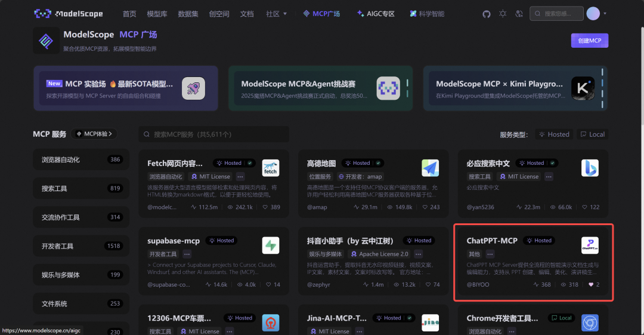Click the 必应搜索中文 Bing logo
This screenshot has height=335, width=644.
[590, 168]
